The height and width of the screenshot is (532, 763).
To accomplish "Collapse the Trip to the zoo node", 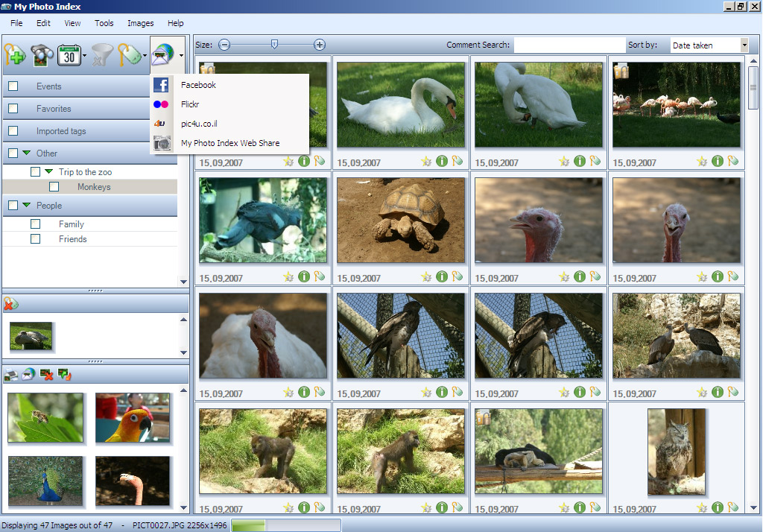I will coord(48,171).
